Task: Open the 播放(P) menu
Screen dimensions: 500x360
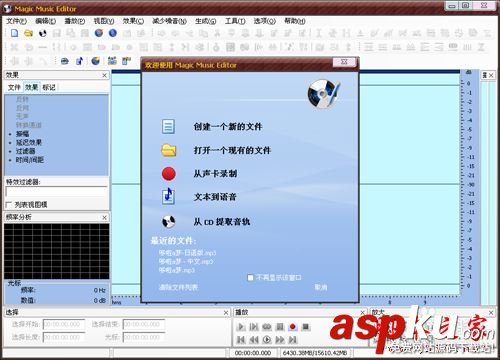Action: [x=75, y=21]
